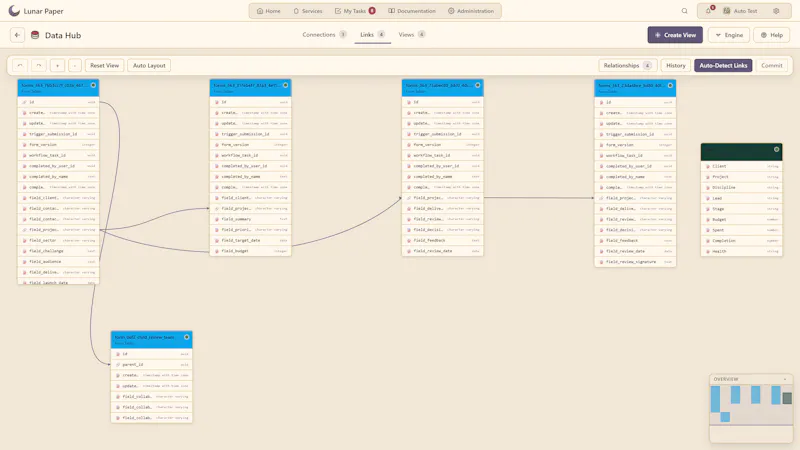Open Services in top navigation
Image resolution: width=800 pixels, height=450 pixels.
tap(308, 11)
